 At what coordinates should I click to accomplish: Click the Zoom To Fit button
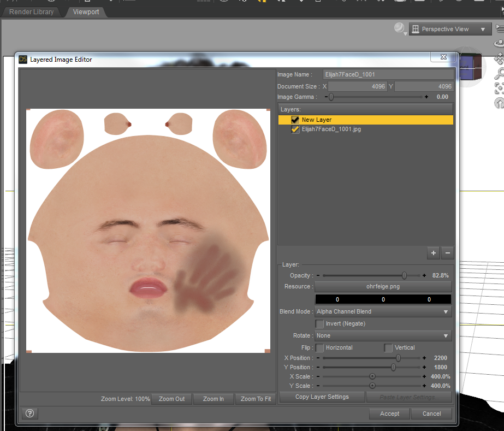click(x=256, y=399)
